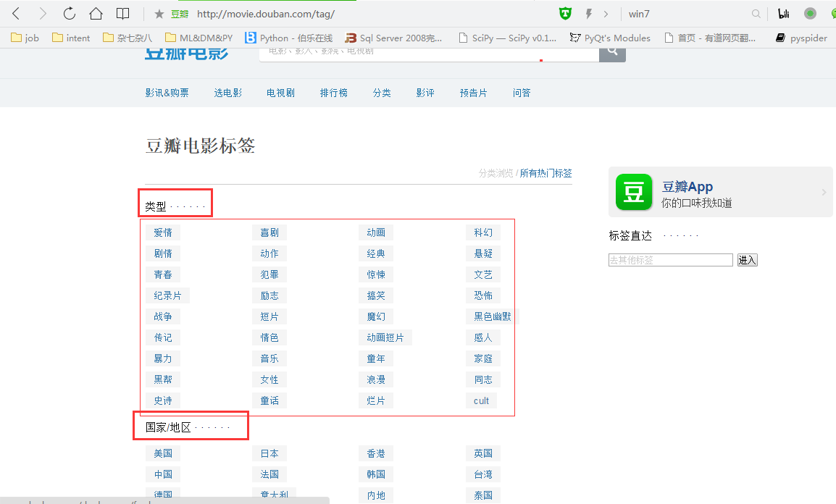Open the pyspider bookmark

[x=801, y=38]
